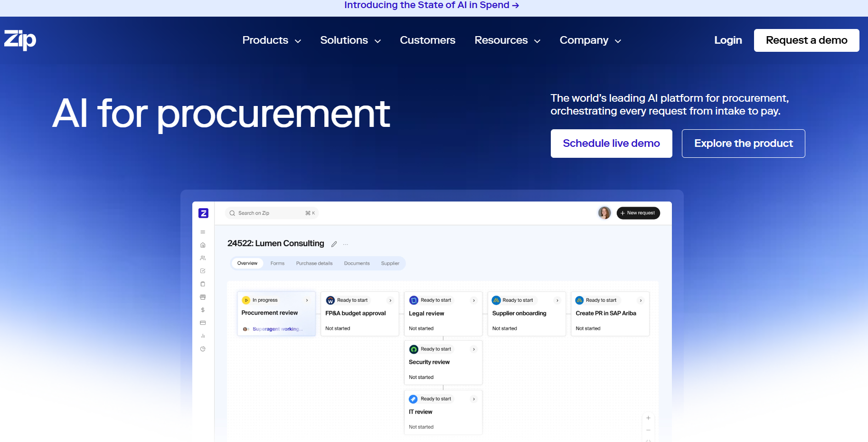Click the Create PR in SAP Ariba title
The width and height of the screenshot is (868, 442).
(x=606, y=313)
